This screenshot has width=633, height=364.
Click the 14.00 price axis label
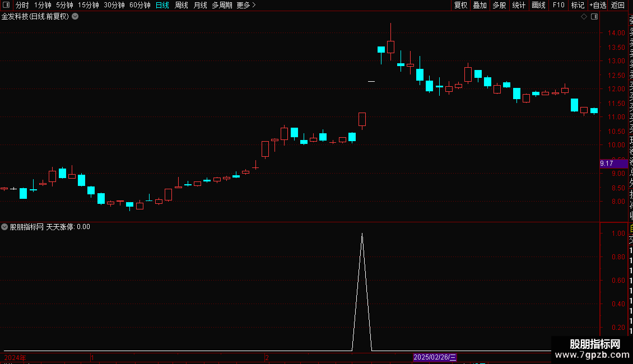tap(616, 33)
